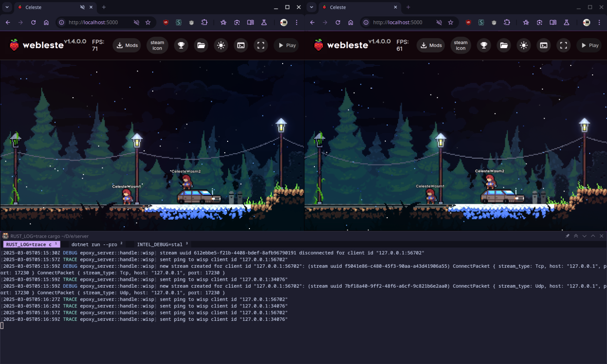Toggle the sun light theme icon in right window
607x364 pixels.
[x=524, y=45]
